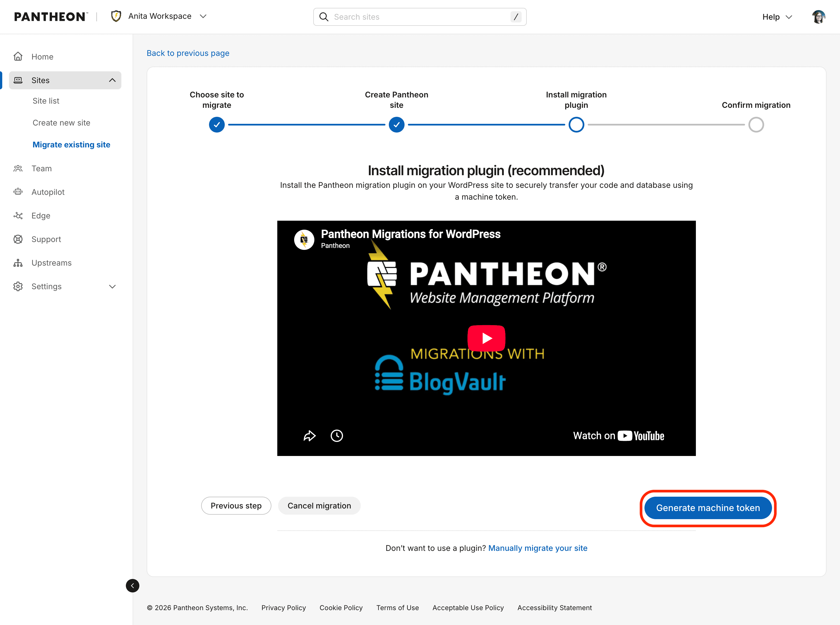840x625 pixels.
Task: Click Back to previous page link
Action: tap(188, 53)
